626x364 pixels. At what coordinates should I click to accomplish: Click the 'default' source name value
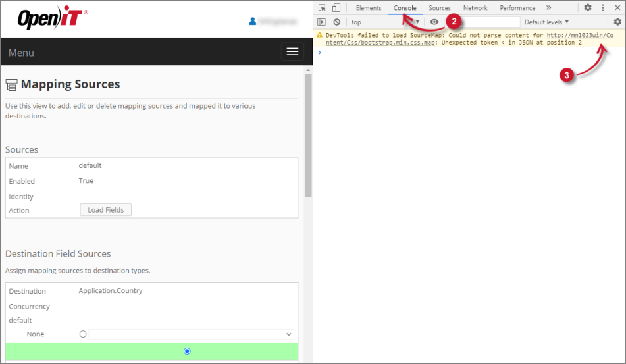[x=90, y=165]
